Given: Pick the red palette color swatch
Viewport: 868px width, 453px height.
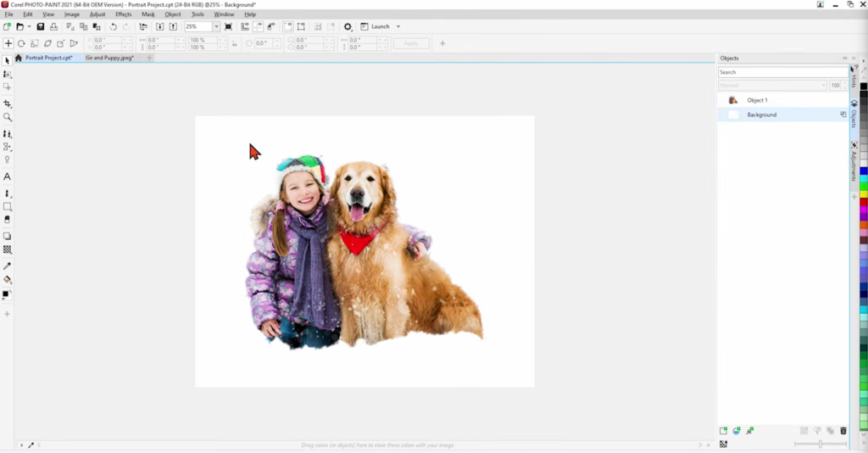Looking at the screenshot, I should (863, 204).
